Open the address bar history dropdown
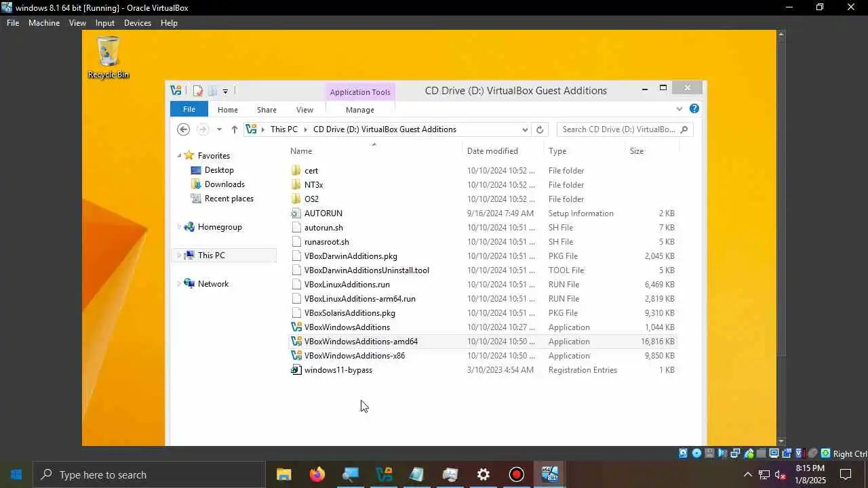Screen dimensions: 868x488 [x=525, y=129]
